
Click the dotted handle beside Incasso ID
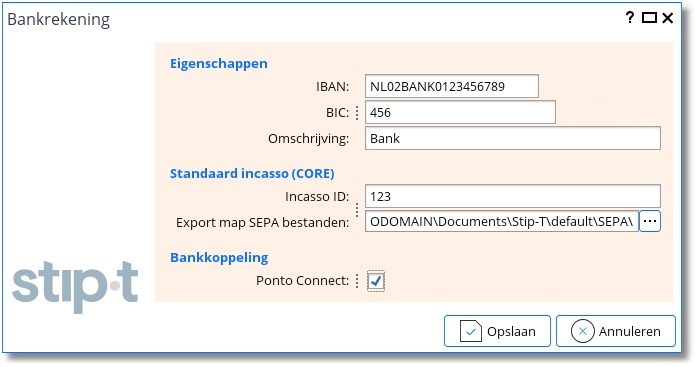pos(357,209)
